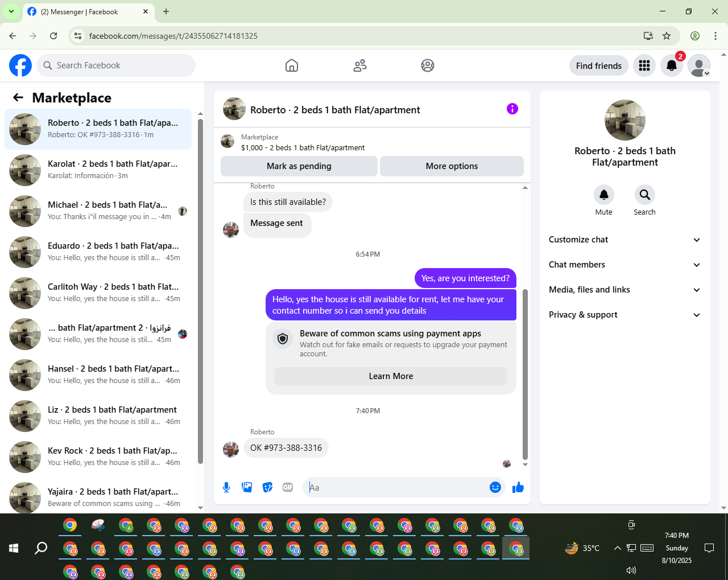Click Roberto's listing thumbnail in right panel
The width and height of the screenshot is (728, 580).
click(625, 120)
